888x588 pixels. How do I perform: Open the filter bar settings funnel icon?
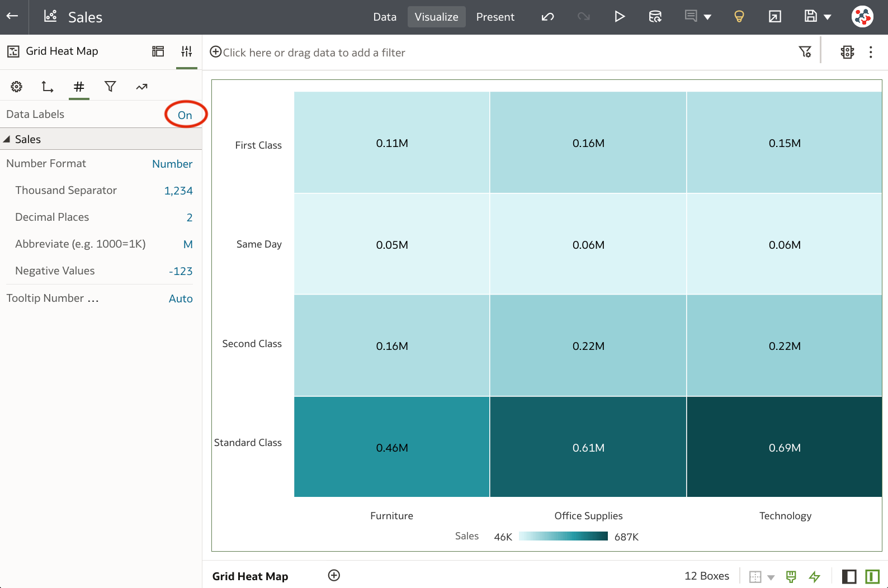805,52
